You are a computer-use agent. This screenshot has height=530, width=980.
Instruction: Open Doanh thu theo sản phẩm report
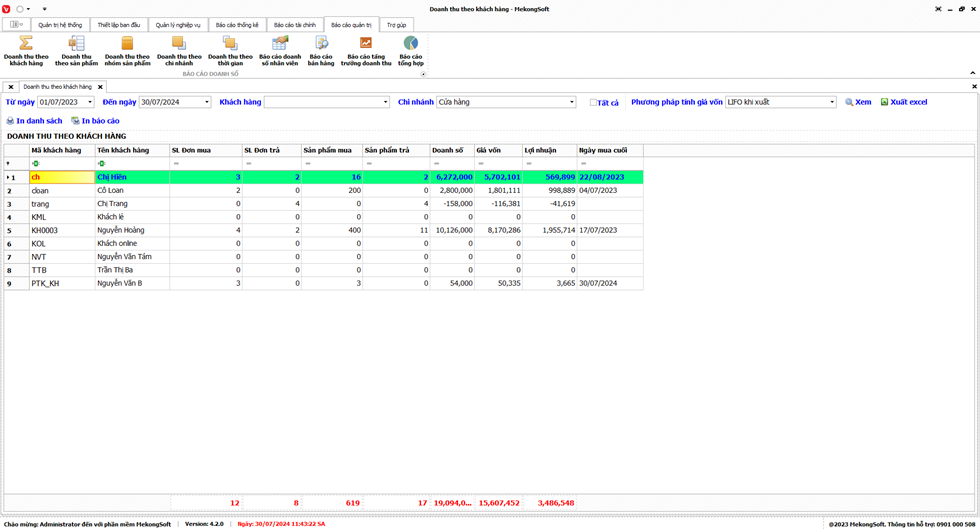(x=76, y=51)
